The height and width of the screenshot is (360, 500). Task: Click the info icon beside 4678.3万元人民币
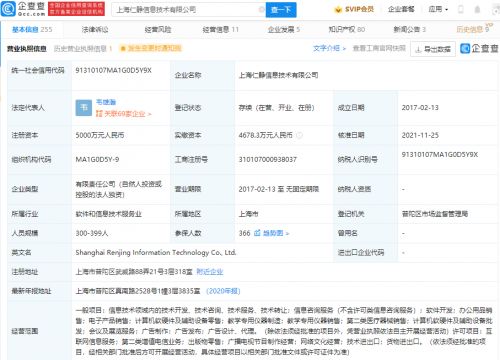pyautogui.click(x=299, y=135)
